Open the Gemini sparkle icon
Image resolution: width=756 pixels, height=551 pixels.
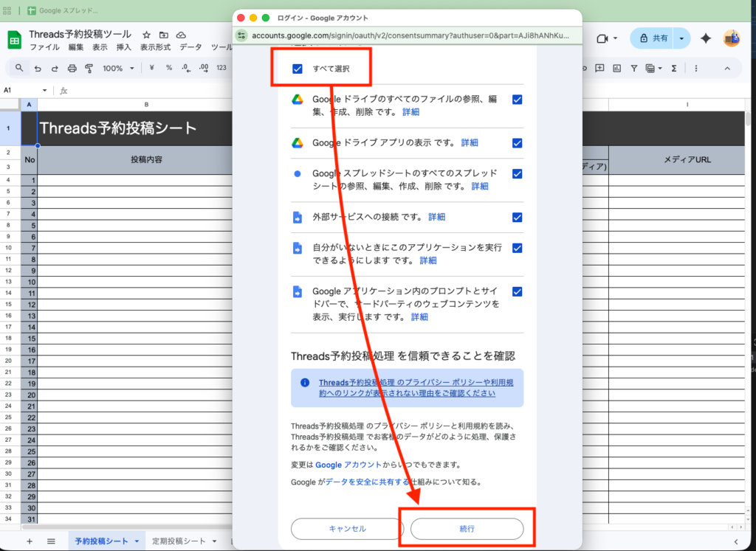click(x=705, y=38)
